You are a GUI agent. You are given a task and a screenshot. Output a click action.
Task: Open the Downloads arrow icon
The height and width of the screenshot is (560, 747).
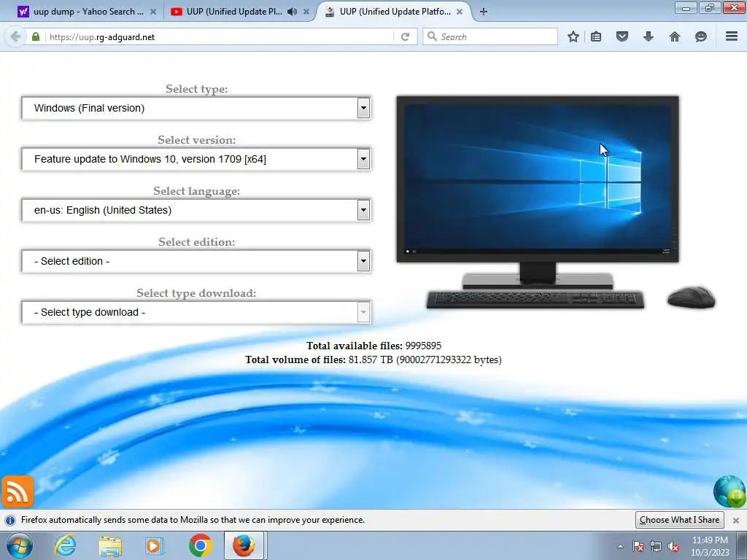(x=649, y=36)
